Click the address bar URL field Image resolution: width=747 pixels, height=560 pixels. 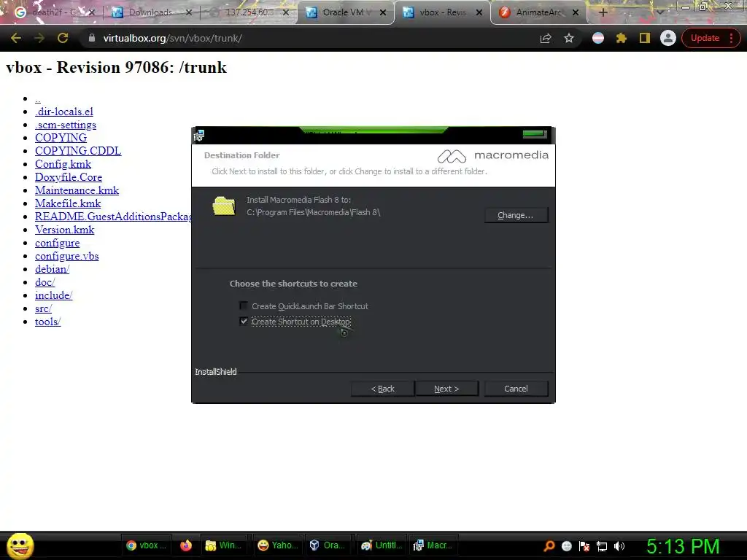(x=314, y=38)
